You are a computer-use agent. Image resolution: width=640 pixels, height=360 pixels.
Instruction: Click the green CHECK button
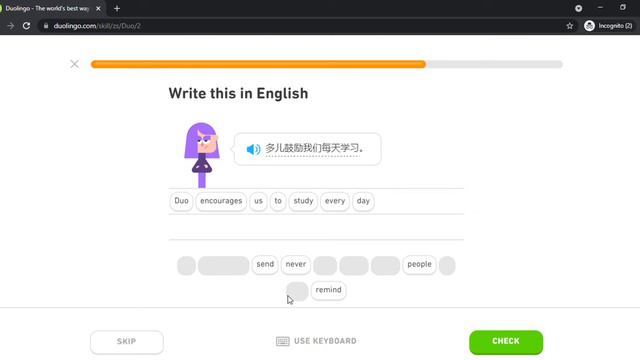tap(506, 342)
